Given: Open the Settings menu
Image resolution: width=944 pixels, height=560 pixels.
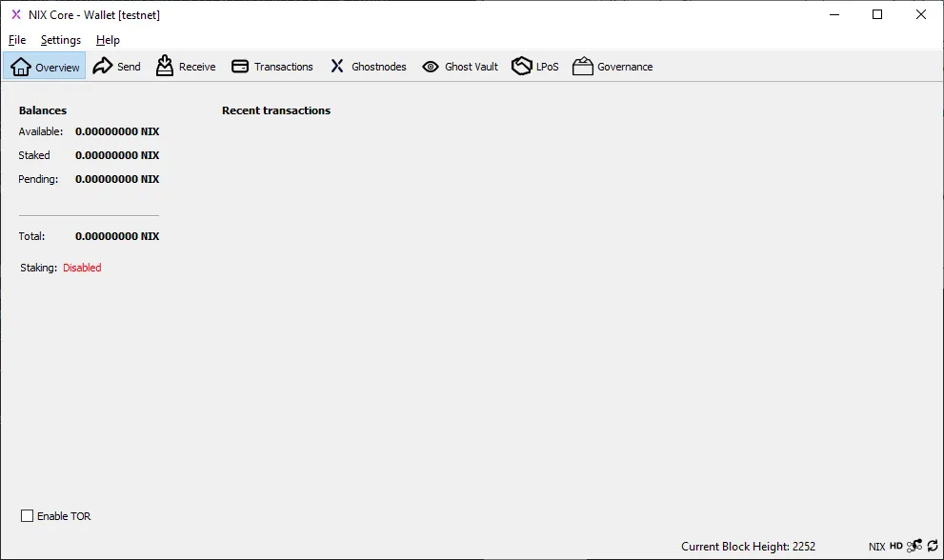Looking at the screenshot, I should [x=61, y=40].
